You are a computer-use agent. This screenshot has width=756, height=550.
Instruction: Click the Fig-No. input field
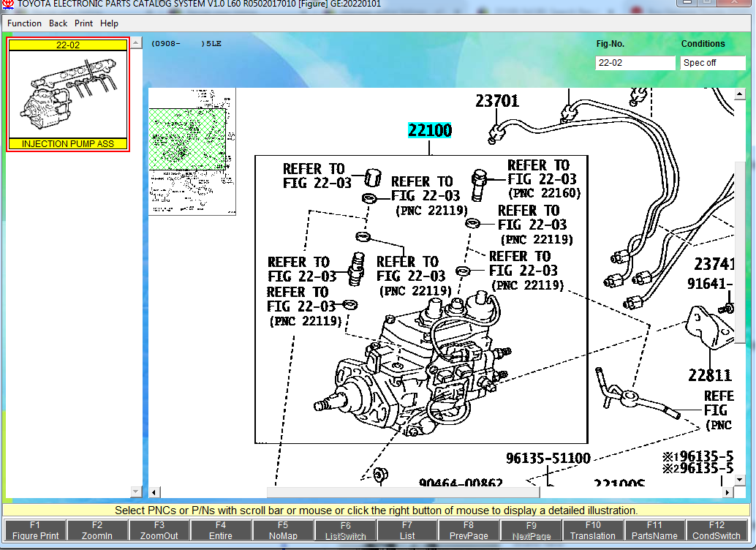tap(635, 63)
